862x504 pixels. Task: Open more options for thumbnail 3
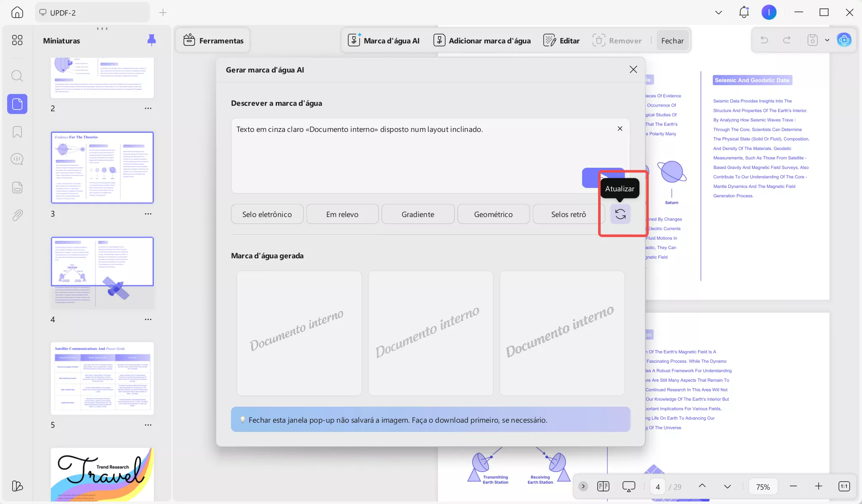pos(148,214)
